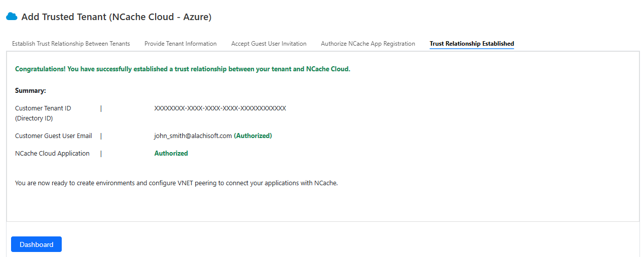Click the green Congratulations success message
644x257 pixels.
[183, 69]
